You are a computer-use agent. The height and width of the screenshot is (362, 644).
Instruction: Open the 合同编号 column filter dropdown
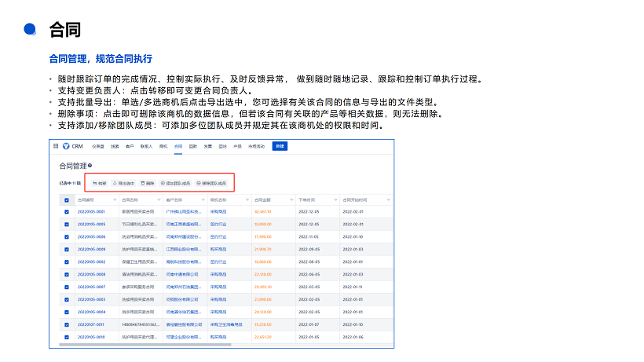point(115,200)
